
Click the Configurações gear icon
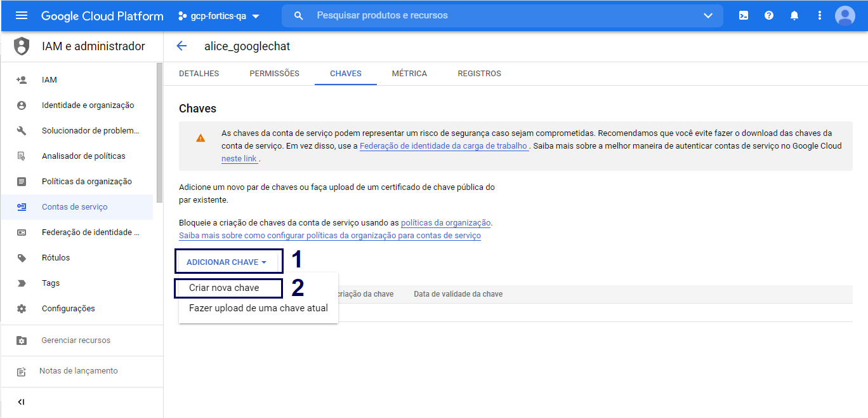pyautogui.click(x=22, y=309)
